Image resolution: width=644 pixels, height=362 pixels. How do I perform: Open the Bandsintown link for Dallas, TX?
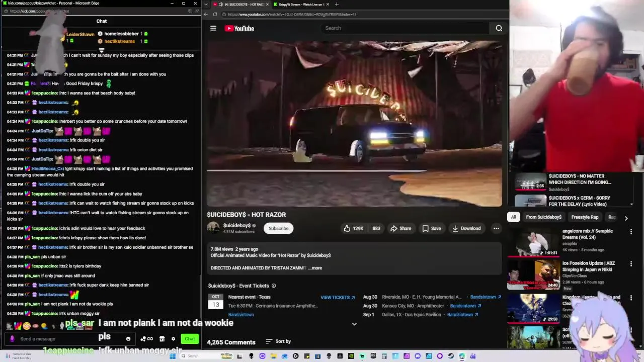coord(461,315)
